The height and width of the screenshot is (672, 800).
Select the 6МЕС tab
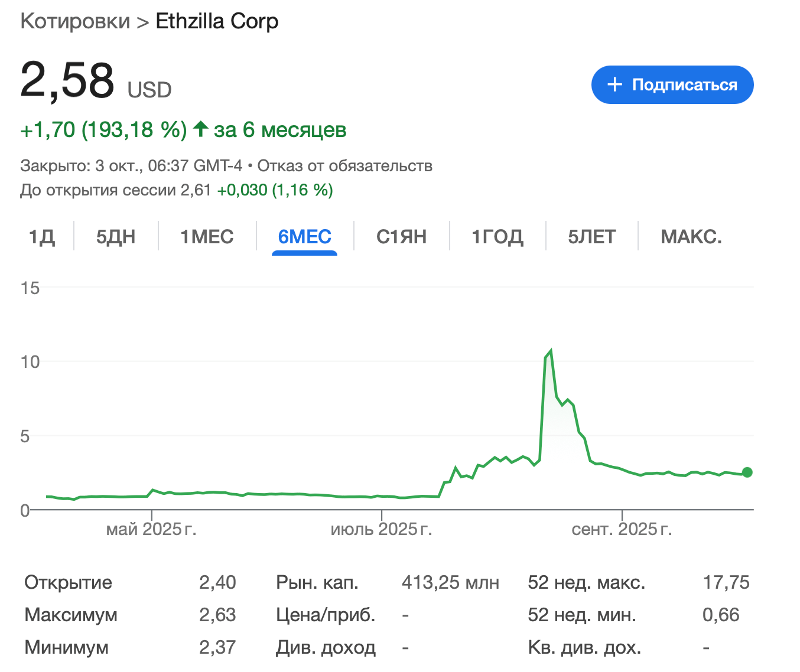[304, 237]
